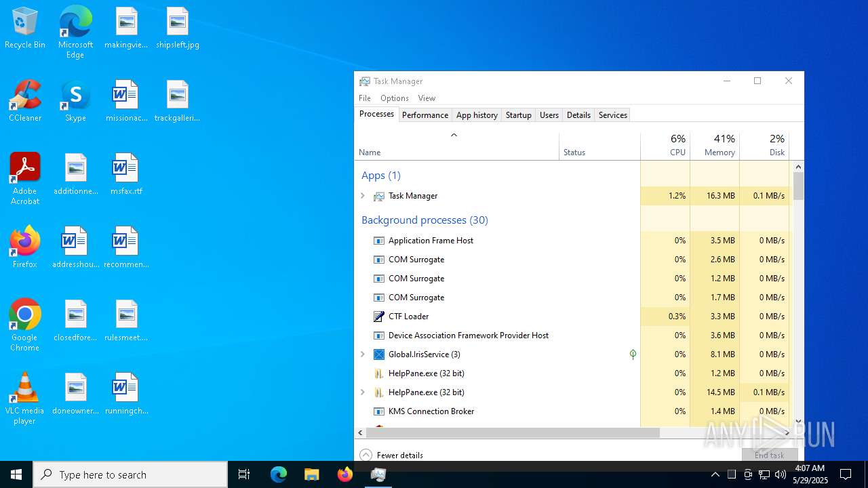
Task: Expand the Global.IrisService (3) group
Action: (363, 354)
